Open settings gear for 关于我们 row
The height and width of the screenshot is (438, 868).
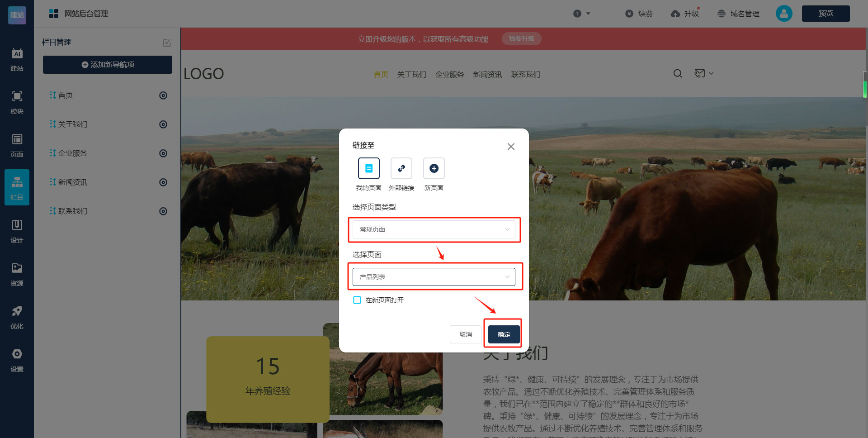(163, 124)
